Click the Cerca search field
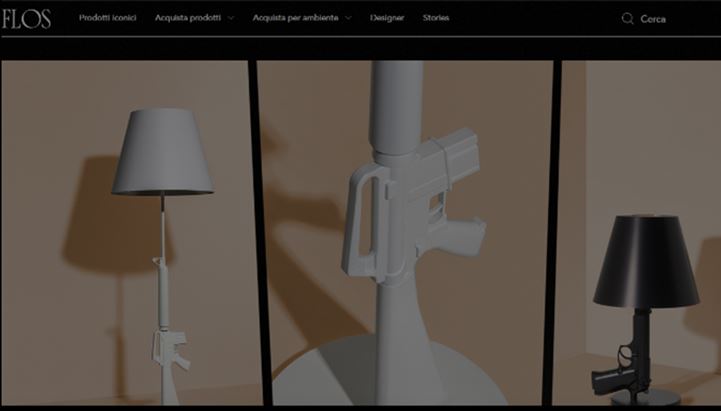The image size is (721, 411). click(x=653, y=19)
